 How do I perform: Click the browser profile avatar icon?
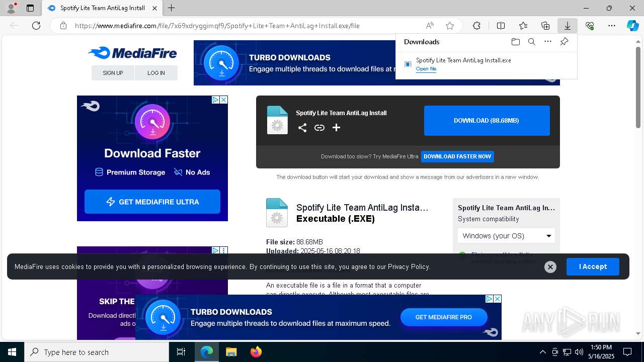(11, 8)
